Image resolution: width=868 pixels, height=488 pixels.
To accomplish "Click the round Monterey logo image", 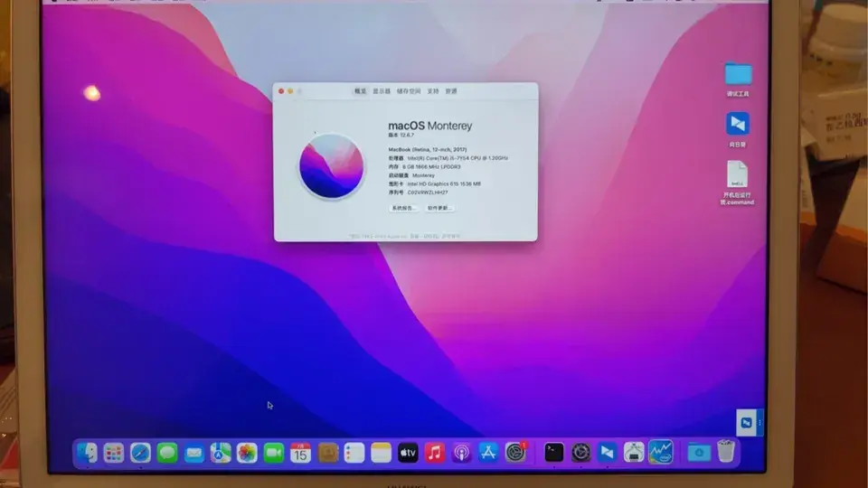I will 332,166.
